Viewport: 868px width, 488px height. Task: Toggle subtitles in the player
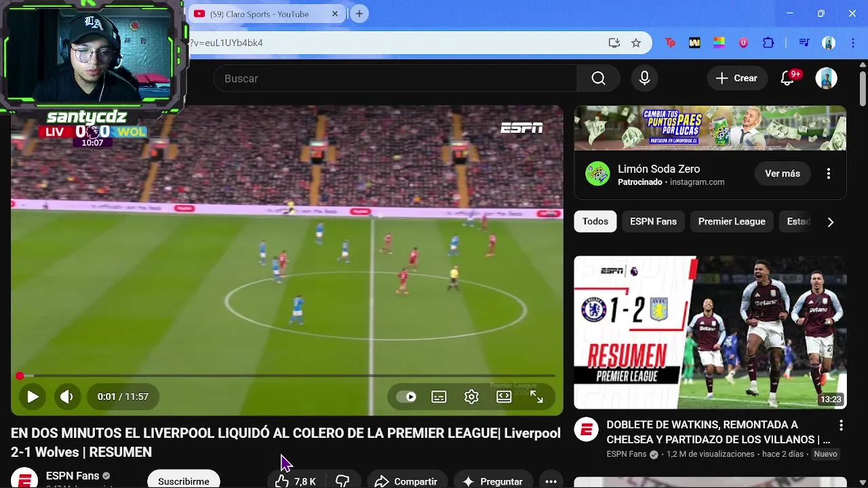click(x=439, y=396)
